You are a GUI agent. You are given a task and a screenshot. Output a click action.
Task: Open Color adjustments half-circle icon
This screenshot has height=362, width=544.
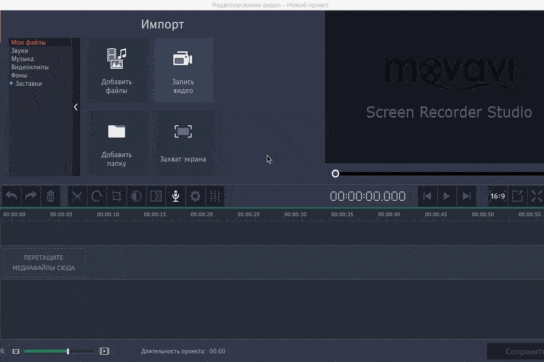coord(136,196)
